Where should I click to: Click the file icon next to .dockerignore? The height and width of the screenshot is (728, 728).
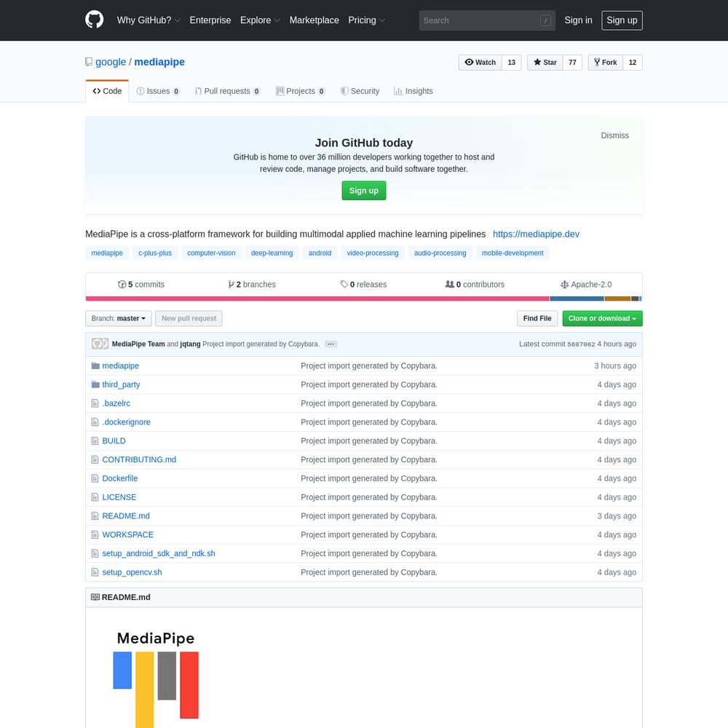pyautogui.click(x=95, y=422)
